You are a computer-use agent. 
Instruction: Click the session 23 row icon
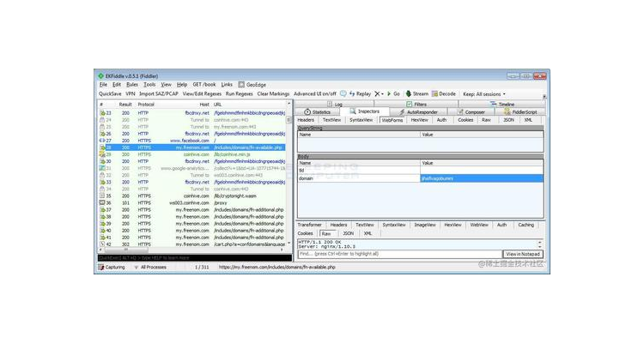coord(102,113)
